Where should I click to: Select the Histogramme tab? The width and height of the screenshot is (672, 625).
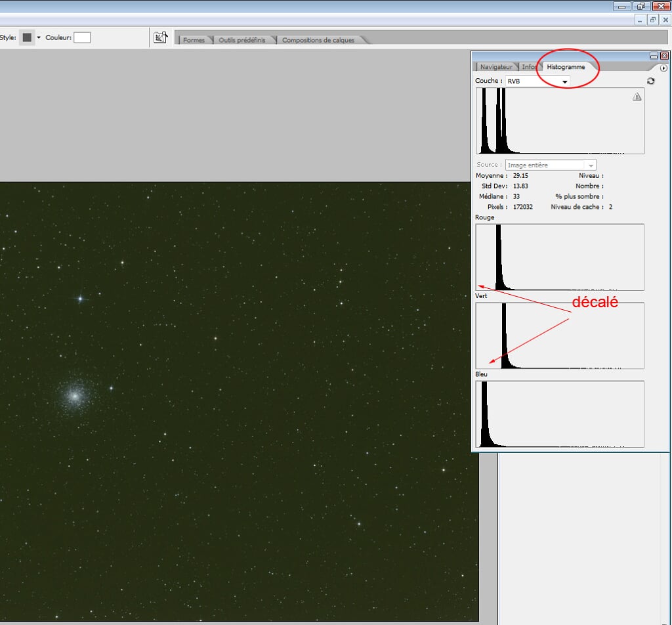pos(566,67)
